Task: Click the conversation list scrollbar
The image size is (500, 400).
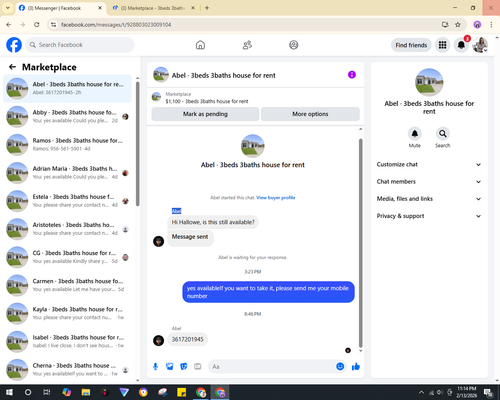Action: (138, 143)
